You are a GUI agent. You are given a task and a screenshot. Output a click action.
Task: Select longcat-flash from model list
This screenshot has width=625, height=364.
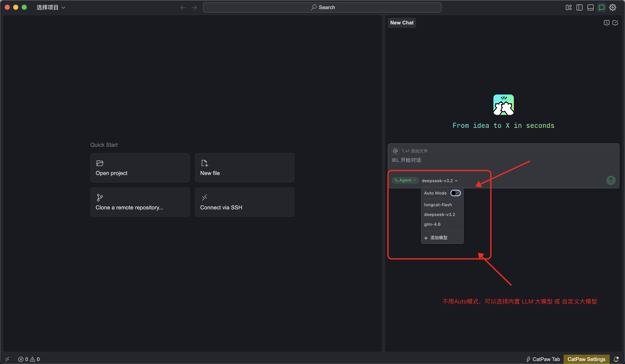tap(438, 205)
